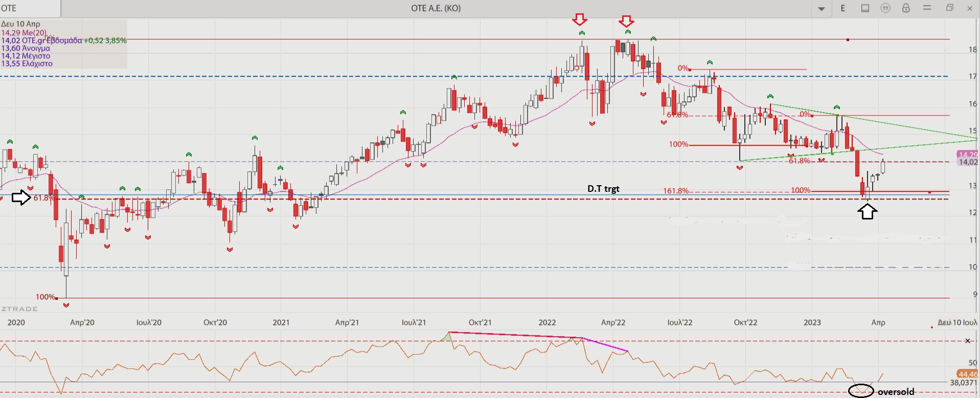Click the 44,46 RSI value tag

click(x=967, y=374)
